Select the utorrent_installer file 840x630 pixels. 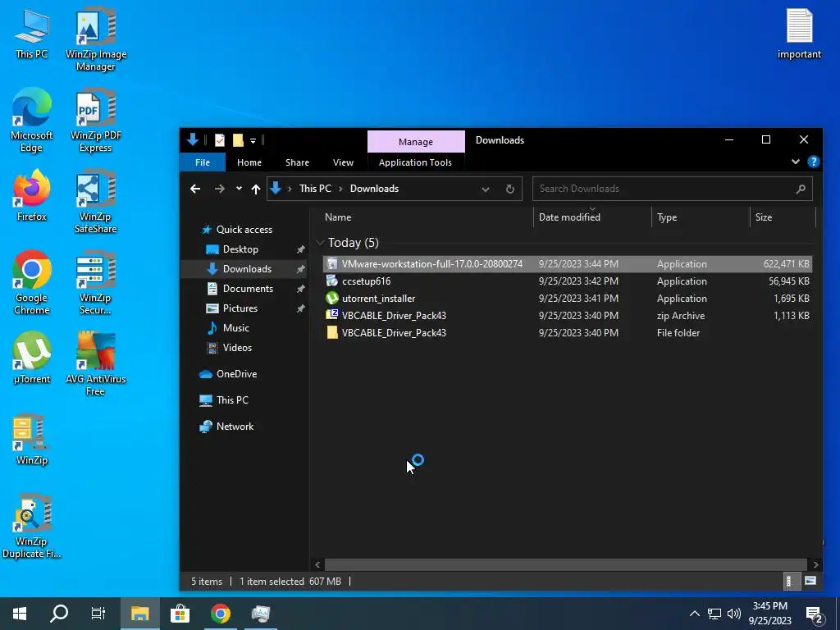[568, 299]
